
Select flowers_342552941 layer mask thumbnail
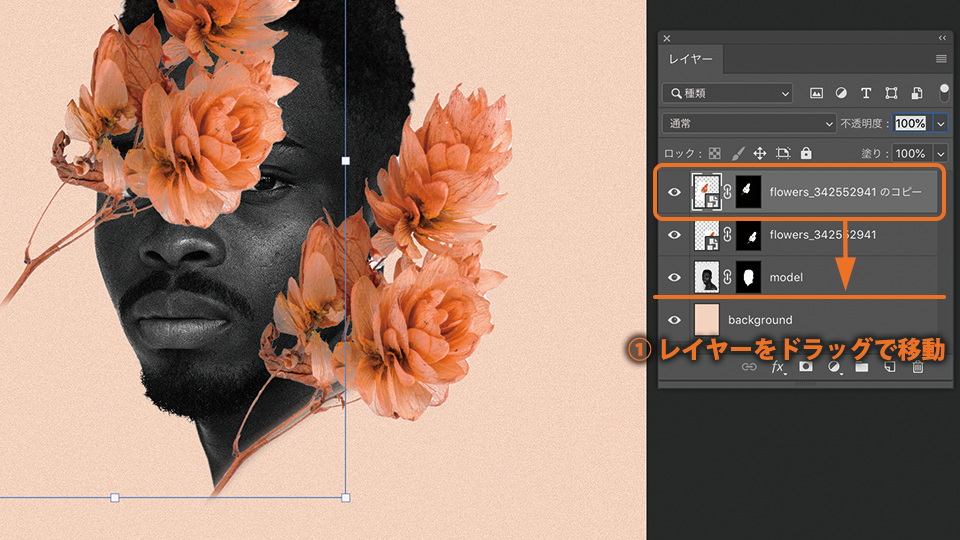tap(748, 234)
